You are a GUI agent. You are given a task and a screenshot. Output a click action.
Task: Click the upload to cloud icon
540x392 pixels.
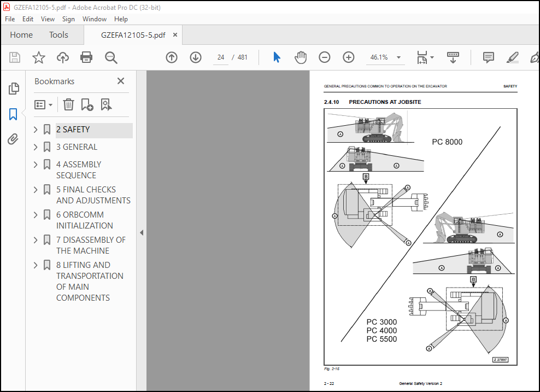63,57
